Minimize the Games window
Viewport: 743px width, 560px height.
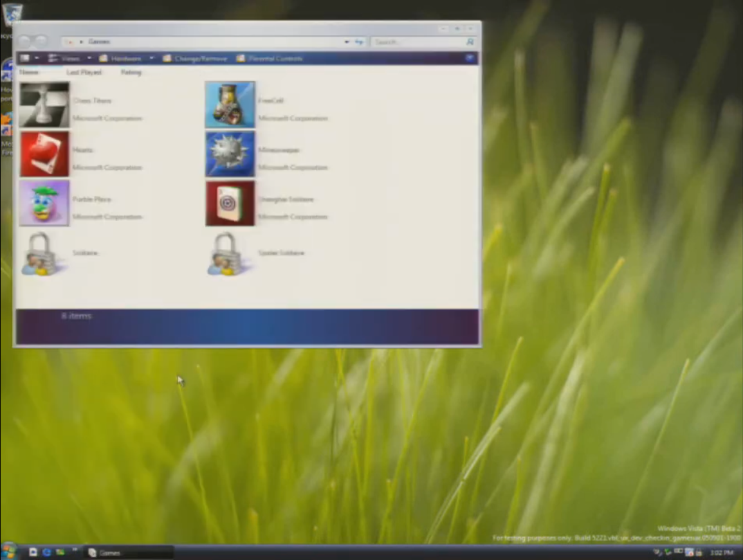pyautogui.click(x=443, y=28)
